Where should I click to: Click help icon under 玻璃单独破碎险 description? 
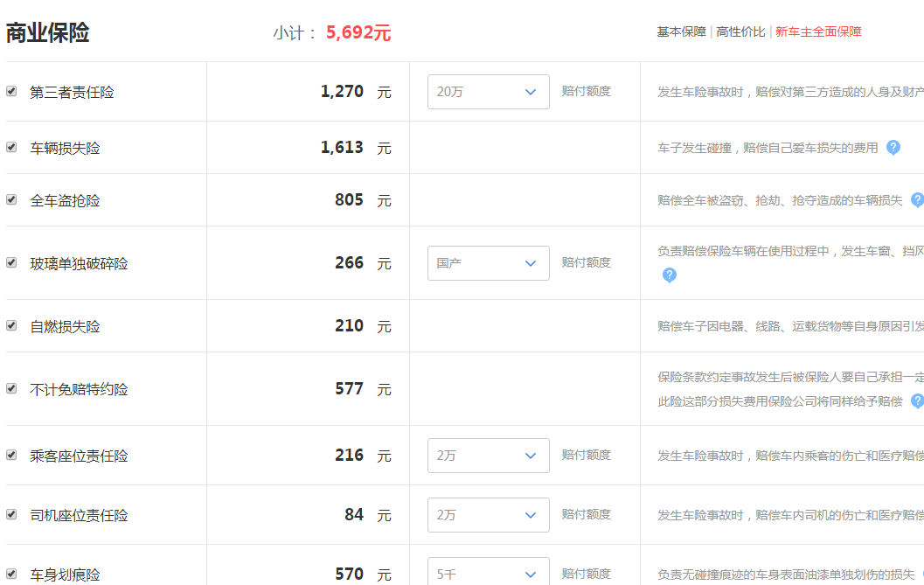(x=669, y=275)
